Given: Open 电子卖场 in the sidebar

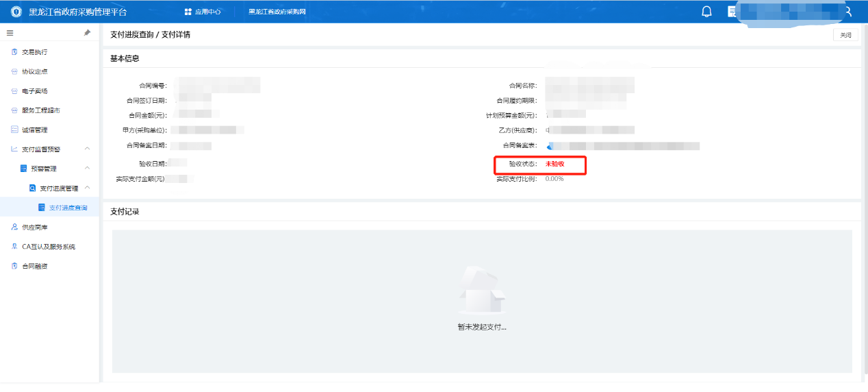Looking at the screenshot, I should (34, 91).
